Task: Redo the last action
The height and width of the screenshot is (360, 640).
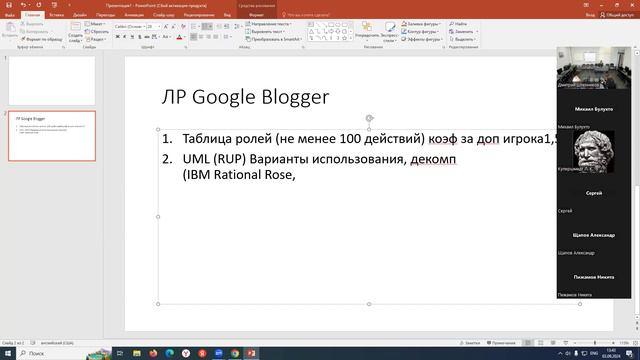Action: click(39, 5)
